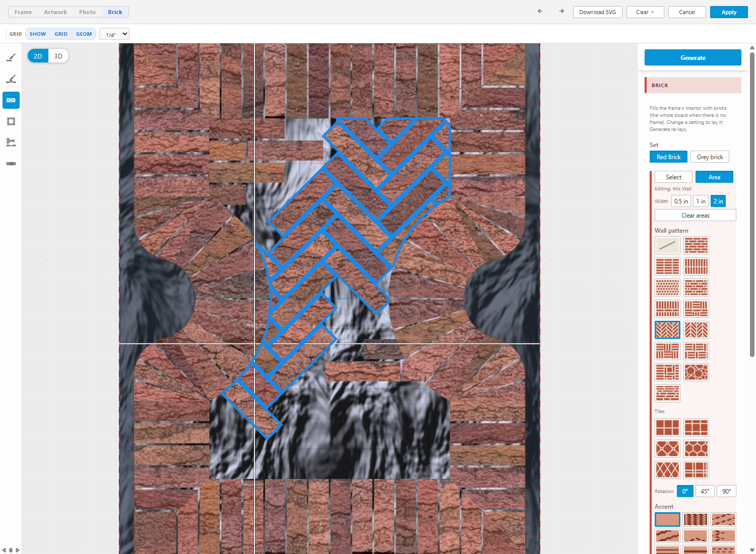Click the undo left arrow
756x554 pixels.
[540, 11]
